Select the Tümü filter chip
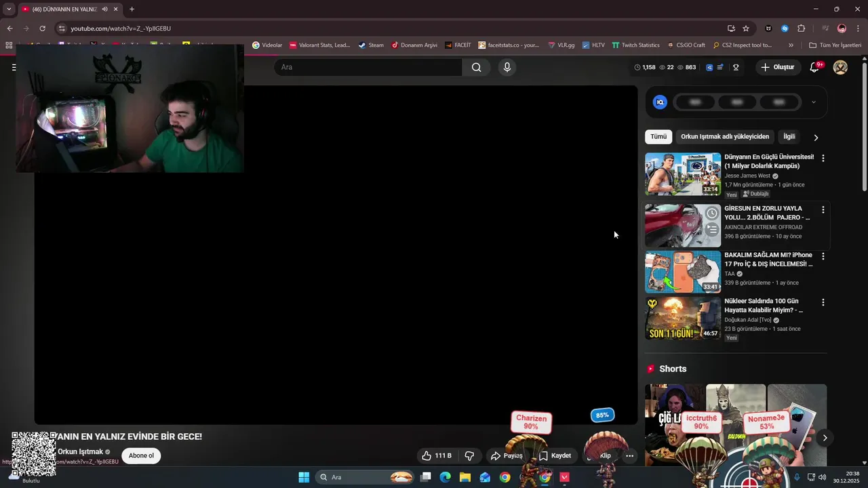This screenshot has height=488, width=868. pyautogui.click(x=658, y=136)
